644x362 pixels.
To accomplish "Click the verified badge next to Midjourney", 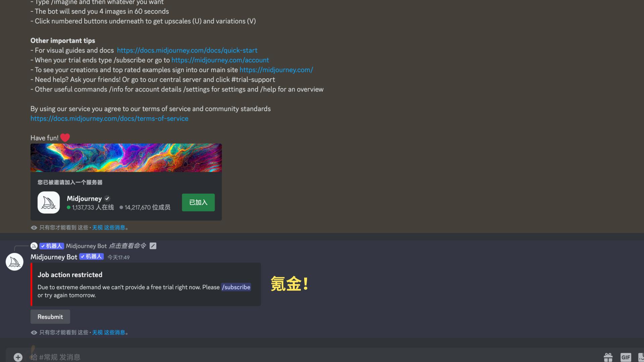I will (x=107, y=198).
